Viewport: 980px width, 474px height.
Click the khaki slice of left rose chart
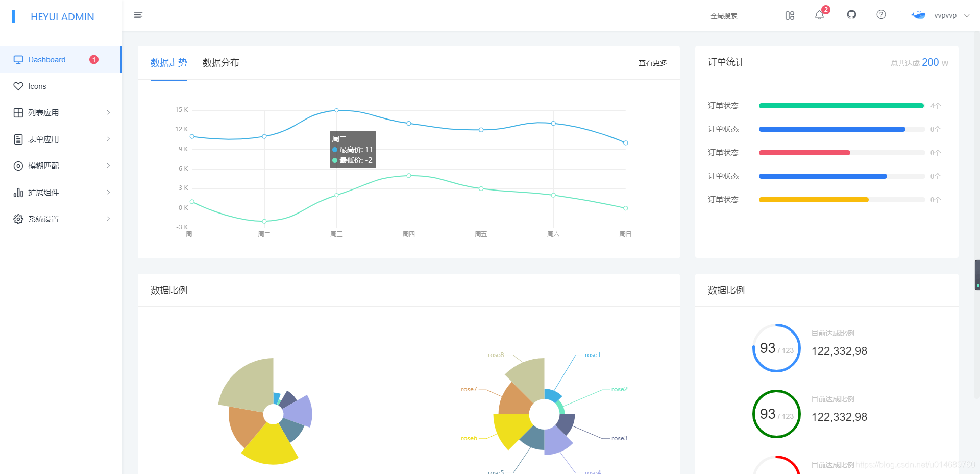tap(250, 386)
